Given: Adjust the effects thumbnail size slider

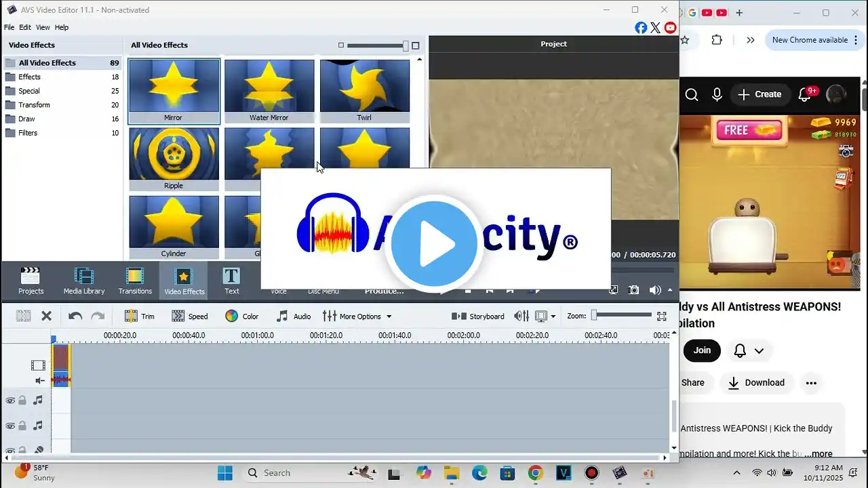Looking at the screenshot, I should (378, 45).
